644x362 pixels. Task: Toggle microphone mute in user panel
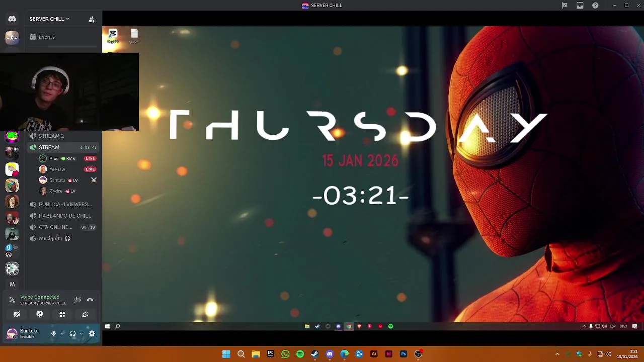click(x=53, y=334)
